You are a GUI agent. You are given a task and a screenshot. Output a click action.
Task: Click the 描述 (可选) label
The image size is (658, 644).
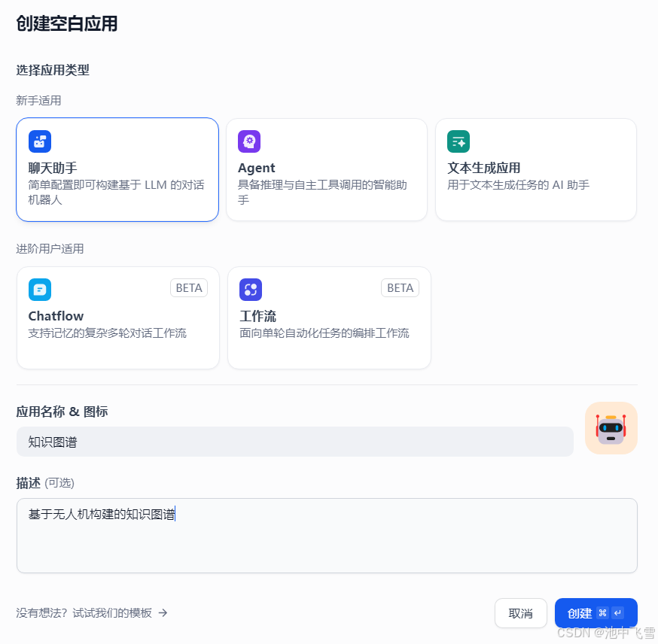pyautogui.click(x=45, y=483)
